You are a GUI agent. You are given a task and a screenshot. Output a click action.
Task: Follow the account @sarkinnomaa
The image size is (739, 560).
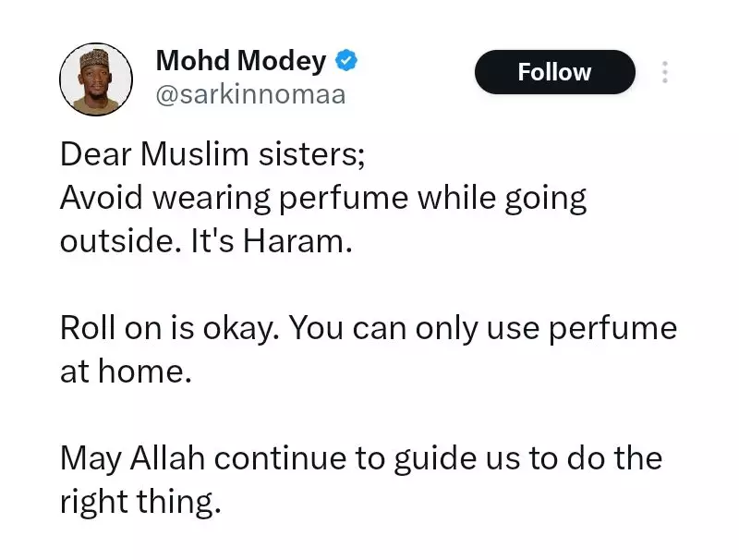point(553,72)
